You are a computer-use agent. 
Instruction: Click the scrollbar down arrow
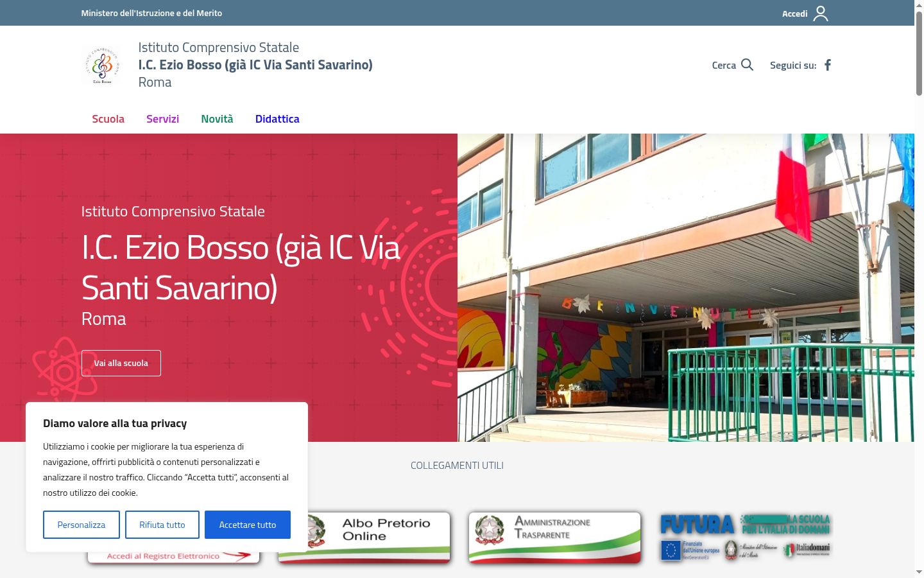(x=919, y=572)
